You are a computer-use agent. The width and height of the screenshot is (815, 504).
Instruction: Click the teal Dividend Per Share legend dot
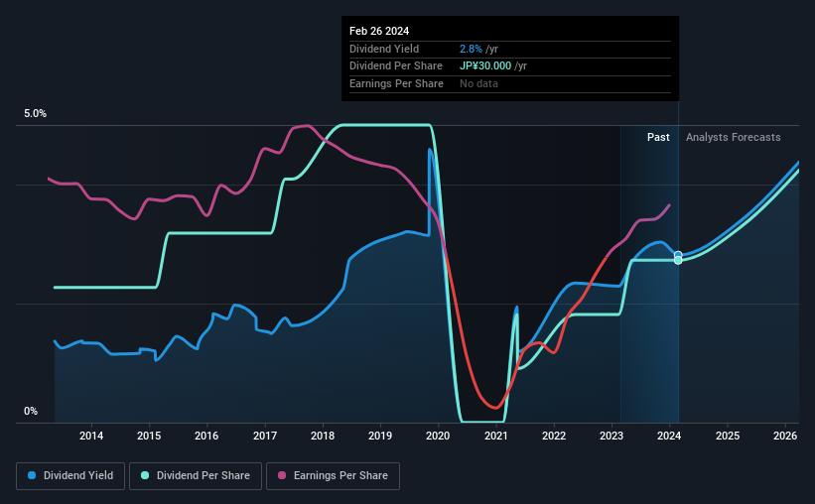[x=145, y=475]
